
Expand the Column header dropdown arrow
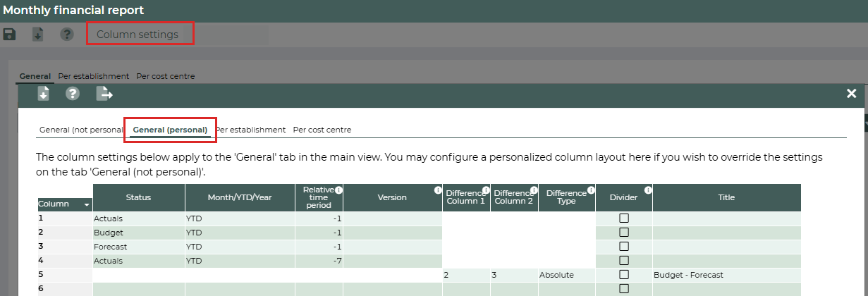[87, 204]
